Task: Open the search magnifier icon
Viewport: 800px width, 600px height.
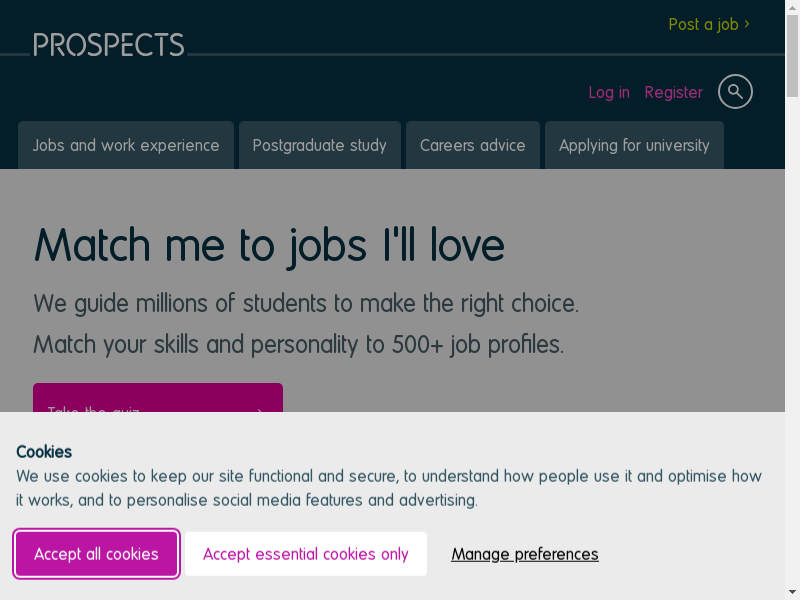Action: point(735,92)
